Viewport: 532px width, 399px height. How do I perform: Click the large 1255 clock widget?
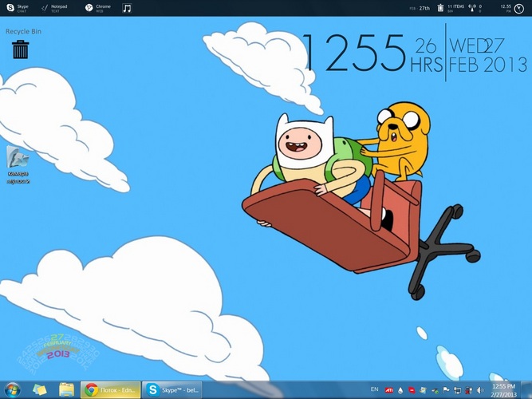[355, 53]
